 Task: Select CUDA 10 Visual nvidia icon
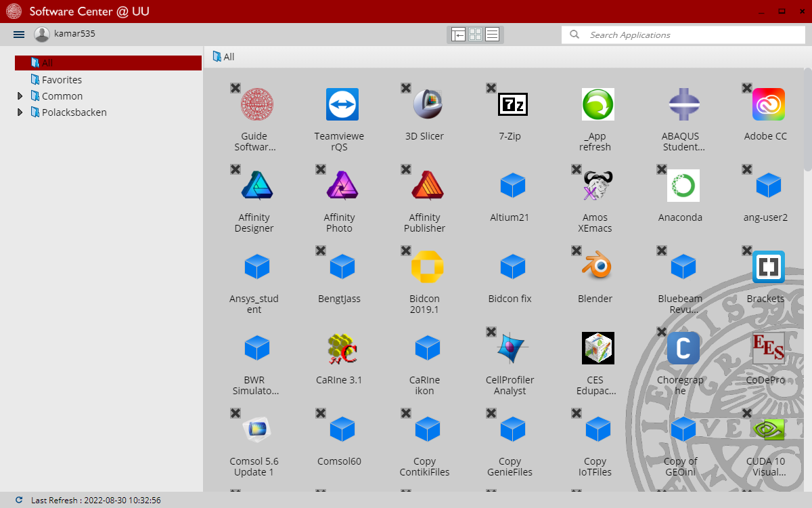pyautogui.click(x=769, y=429)
